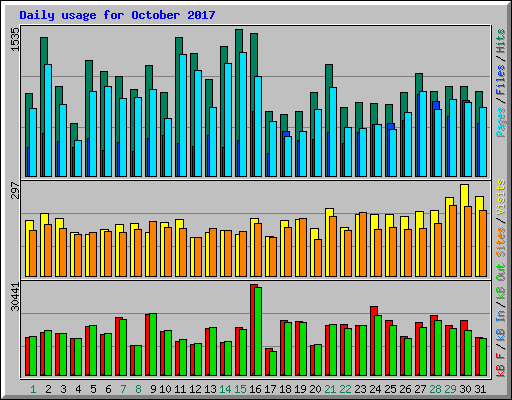Click green day label 14 on the x-axis
Viewport: 512px width, 400px height.
coord(225,389)
